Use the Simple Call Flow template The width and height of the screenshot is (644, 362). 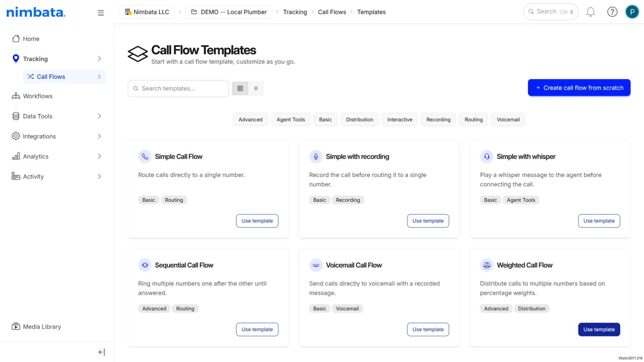(x=257, y=221)
